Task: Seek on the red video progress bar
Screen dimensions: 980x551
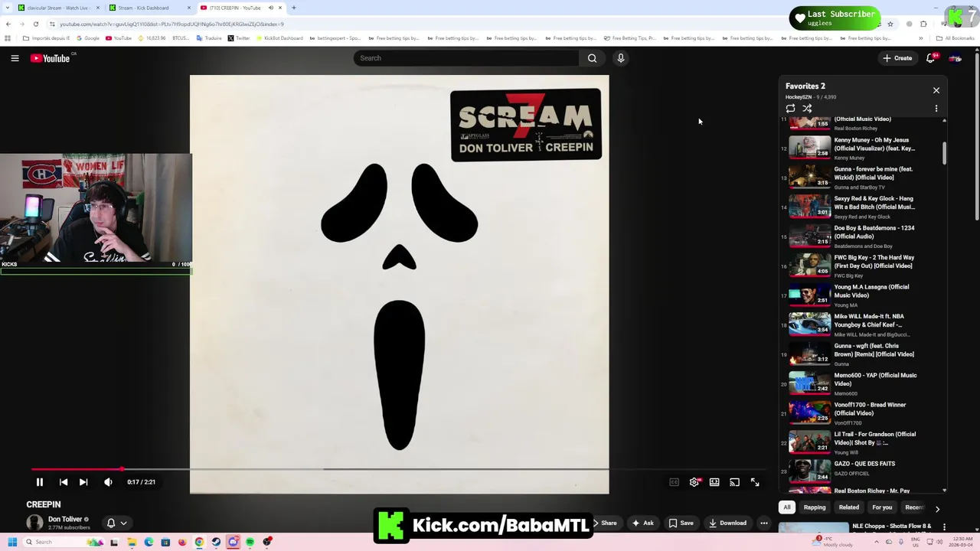Action: tap(398, 469)
